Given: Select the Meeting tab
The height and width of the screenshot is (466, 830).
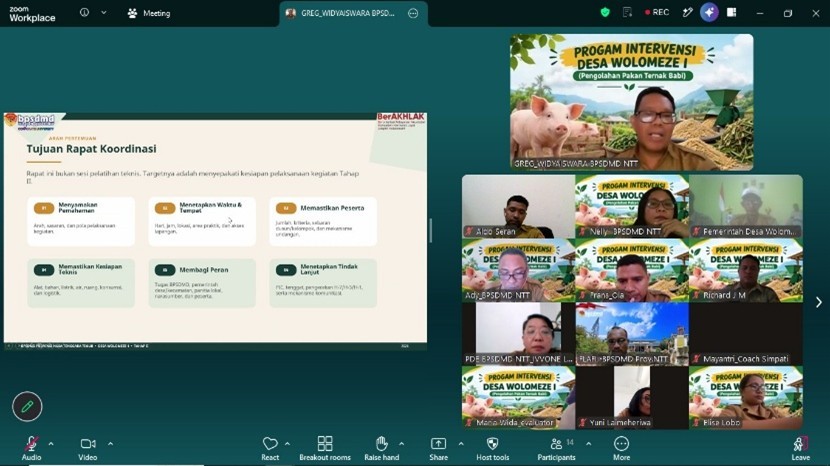Looking at the screenshot, I should (x=149, y=13).
